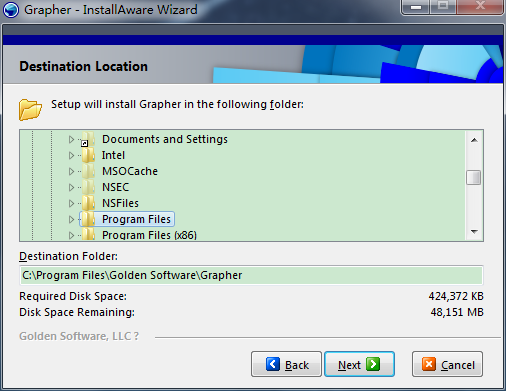Expand the MSOCache folder node
The image size is (506, 391).
(71, 171)
